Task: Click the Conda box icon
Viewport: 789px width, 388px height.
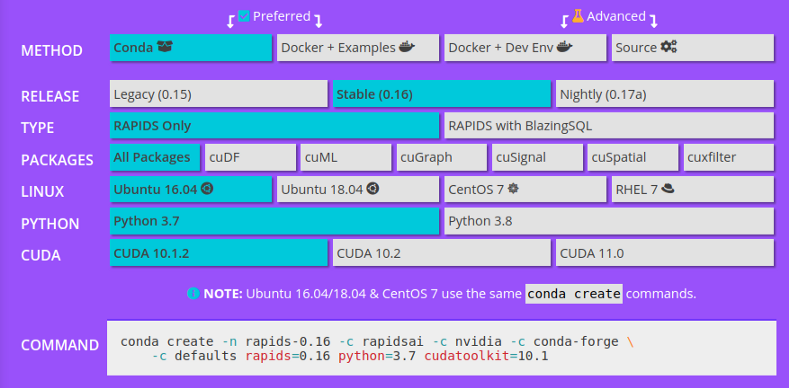Action: 165,47
